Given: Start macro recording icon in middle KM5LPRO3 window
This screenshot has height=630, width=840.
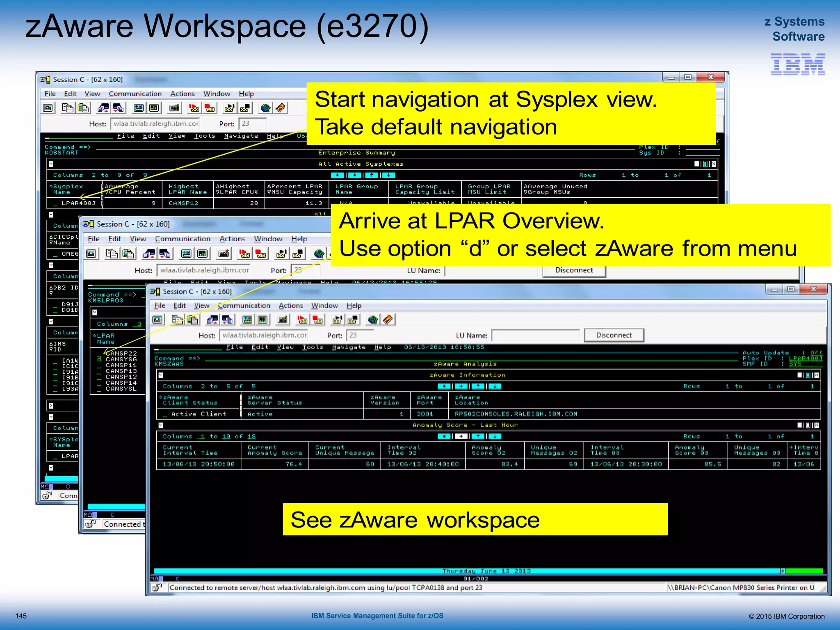Looking at the screenshot, I should click(244, 253).
